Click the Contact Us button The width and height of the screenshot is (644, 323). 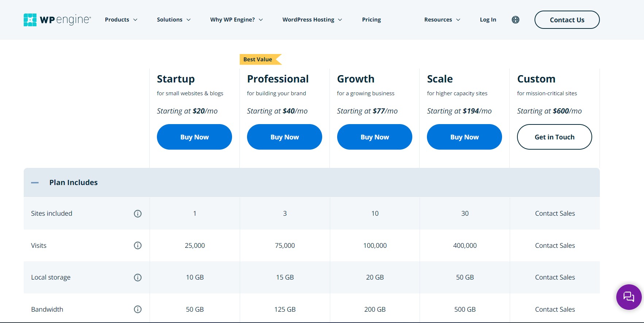coord(567,20)
